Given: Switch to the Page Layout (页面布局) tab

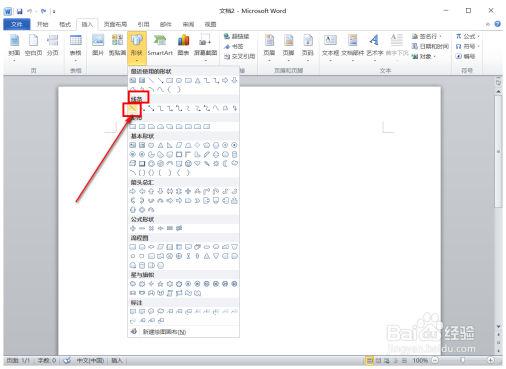Looking at the screenshot, I should [115, 24].
